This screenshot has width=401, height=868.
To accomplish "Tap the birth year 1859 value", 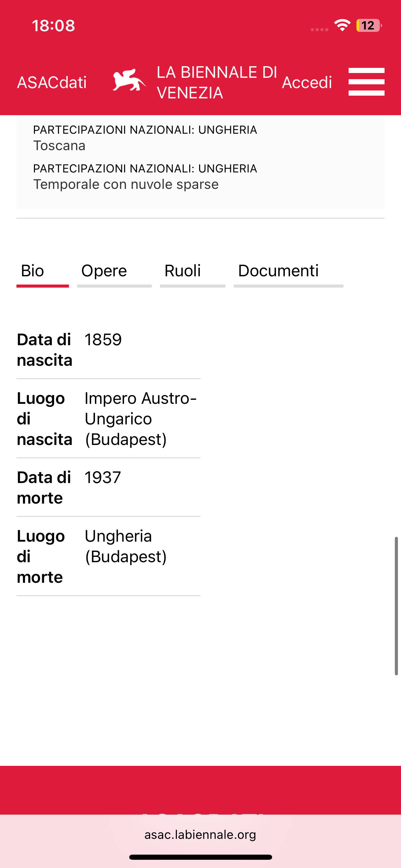I will 103,340.
